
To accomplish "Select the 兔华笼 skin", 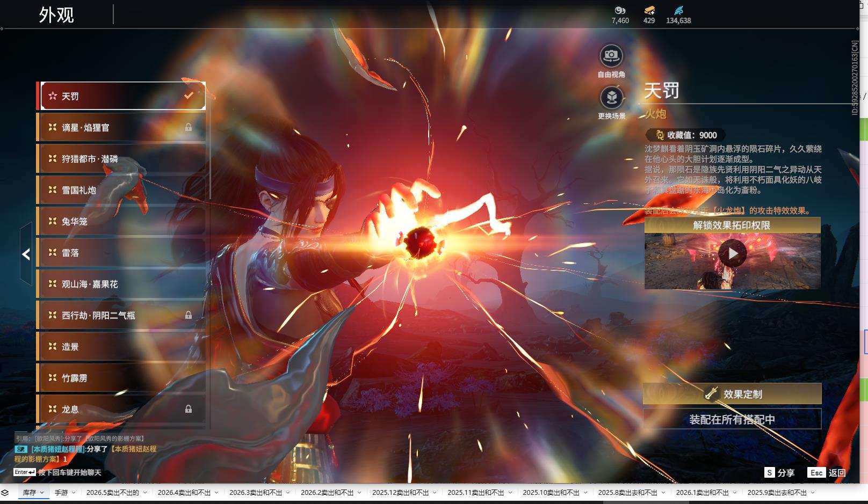I will 121,221.
